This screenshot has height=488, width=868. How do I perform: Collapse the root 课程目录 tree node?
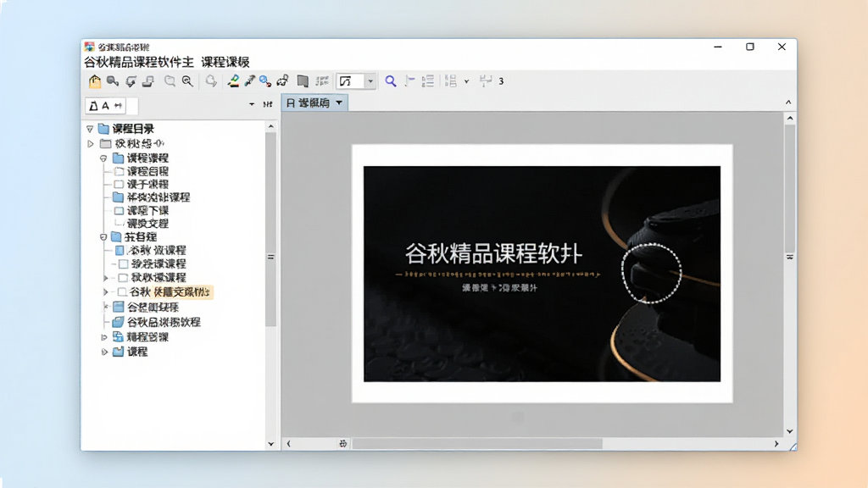90,129
